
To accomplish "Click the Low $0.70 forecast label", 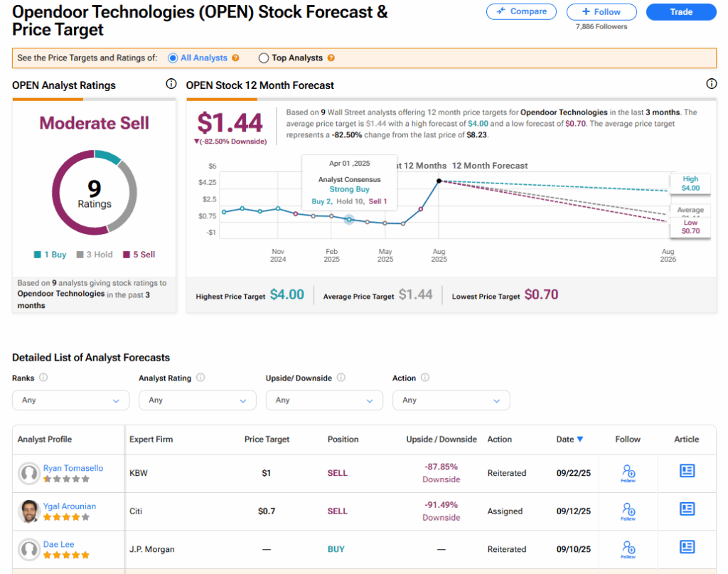I will pos(690,227).
